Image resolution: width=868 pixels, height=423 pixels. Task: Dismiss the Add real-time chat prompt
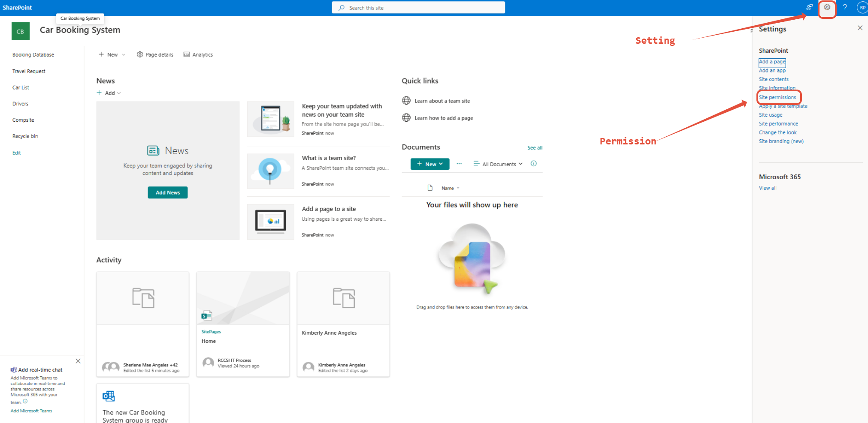78,361
